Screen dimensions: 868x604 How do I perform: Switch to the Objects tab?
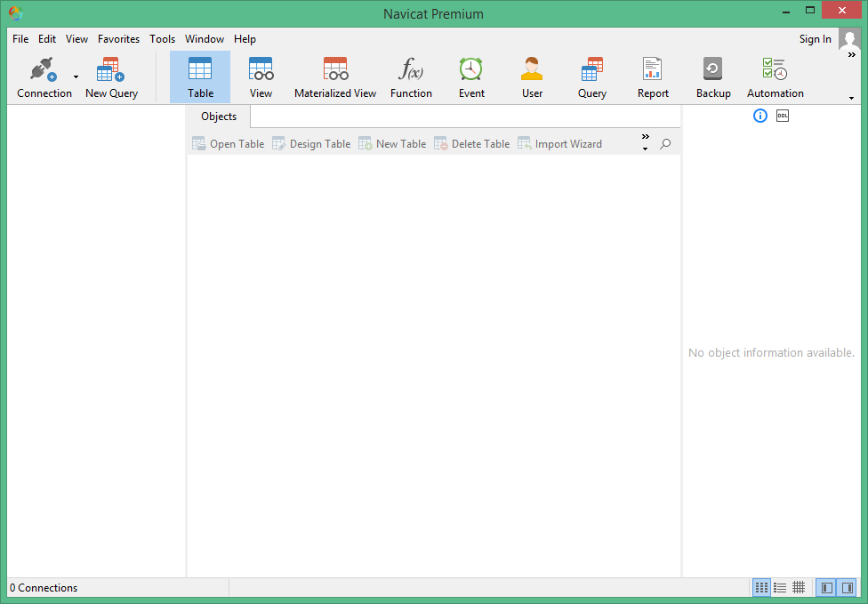[219, 117]
